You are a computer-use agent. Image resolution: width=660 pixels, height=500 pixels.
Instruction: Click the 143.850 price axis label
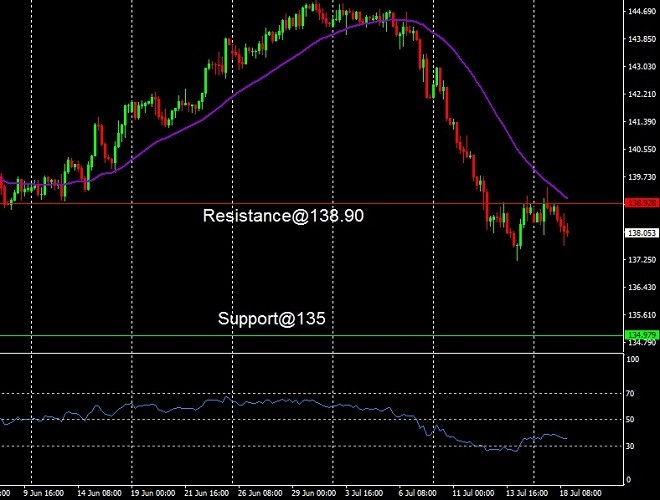(642, 39)
